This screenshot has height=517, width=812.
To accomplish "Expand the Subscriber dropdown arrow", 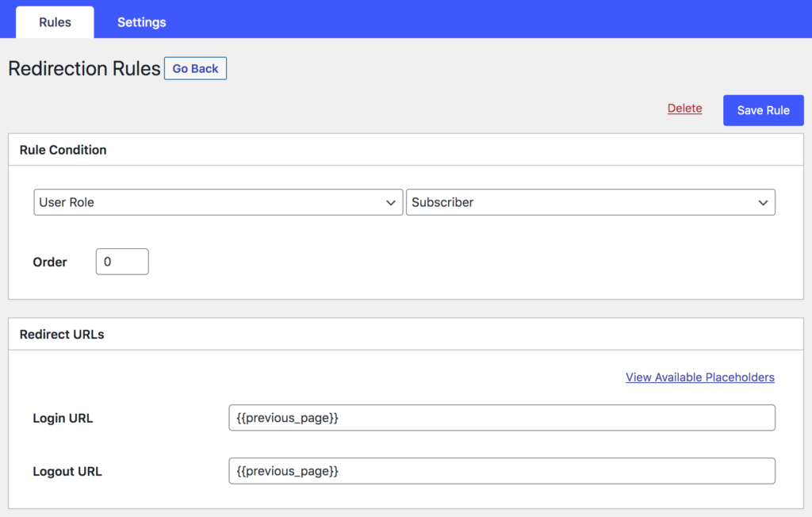I will (764, 202).
